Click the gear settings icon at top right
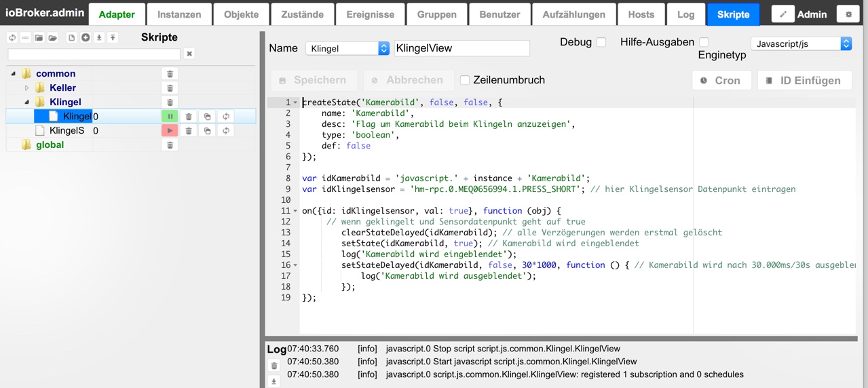 pyautogui.click(x=848, y=14)
